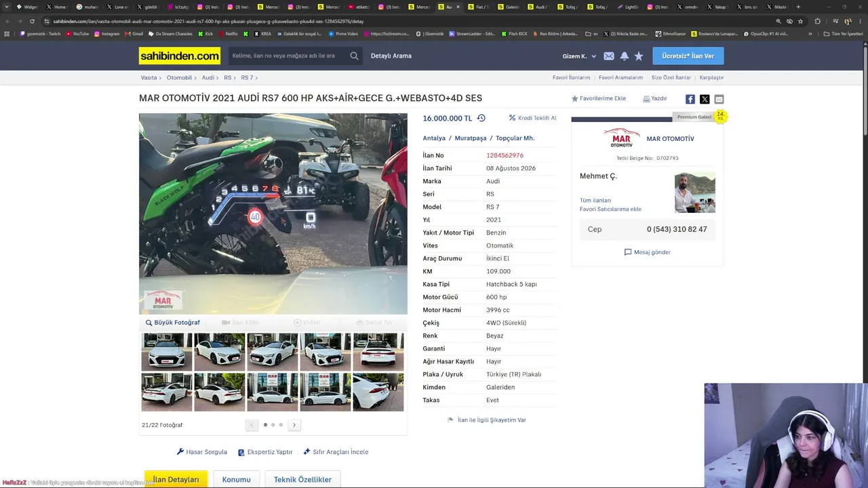Click the sahibinden.com logo
This screenshot has height=488, width=868.
tap(180, 56)
